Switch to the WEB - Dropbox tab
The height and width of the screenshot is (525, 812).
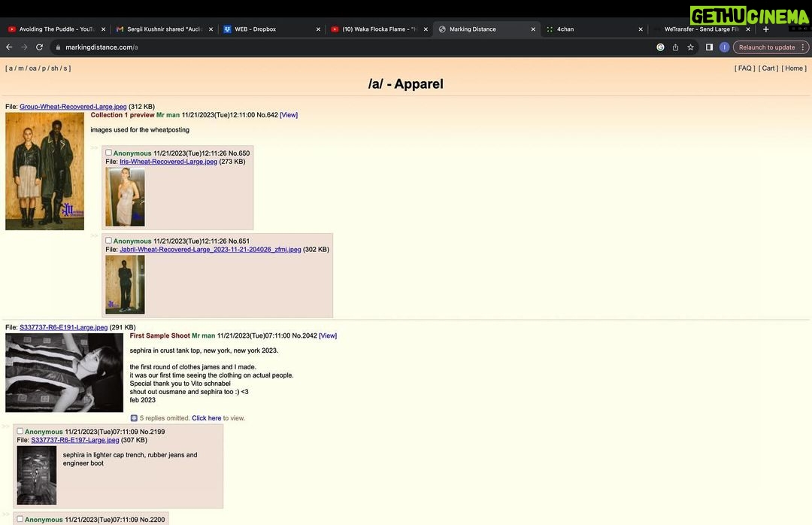[x=271, y=29]
